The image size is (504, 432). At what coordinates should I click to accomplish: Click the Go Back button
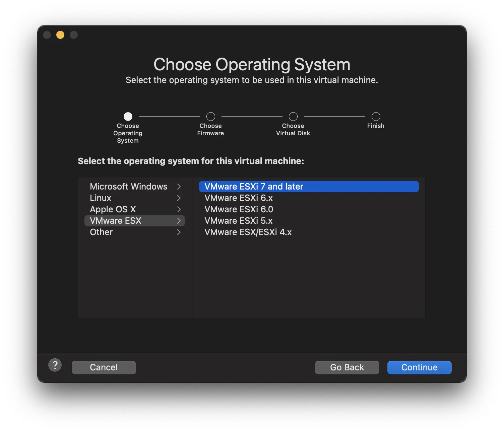pos(347,367)
